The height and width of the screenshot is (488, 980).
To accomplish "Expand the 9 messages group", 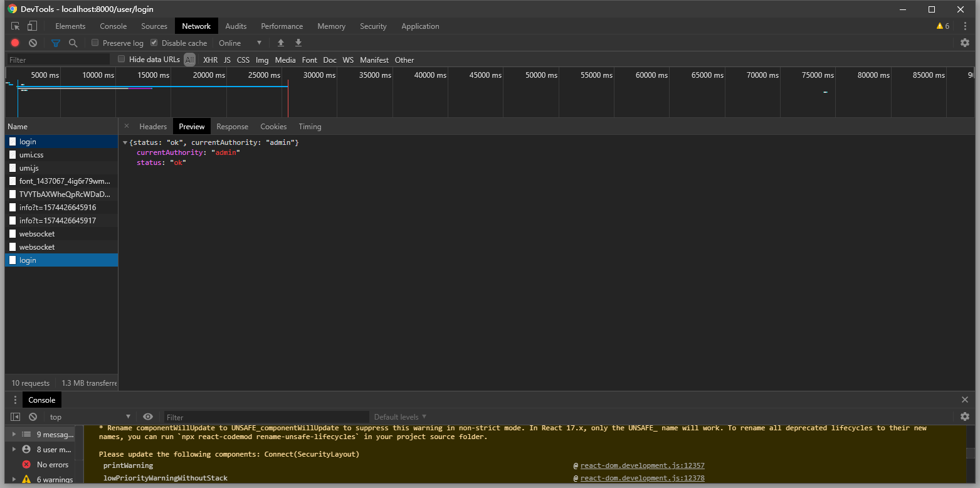I will coord(14,434).
